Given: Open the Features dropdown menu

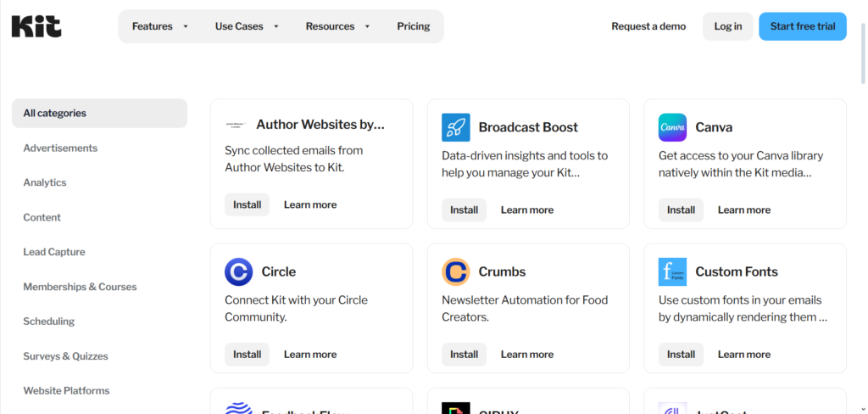Looking at the screenshot, I should pos(160,26).
